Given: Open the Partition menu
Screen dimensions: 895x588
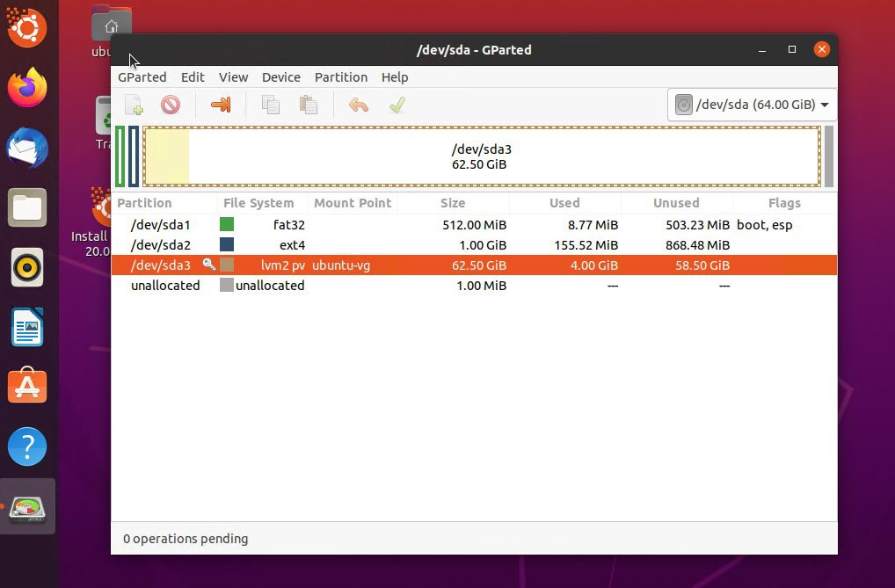Looking at the screenshot, I should 341,77.
